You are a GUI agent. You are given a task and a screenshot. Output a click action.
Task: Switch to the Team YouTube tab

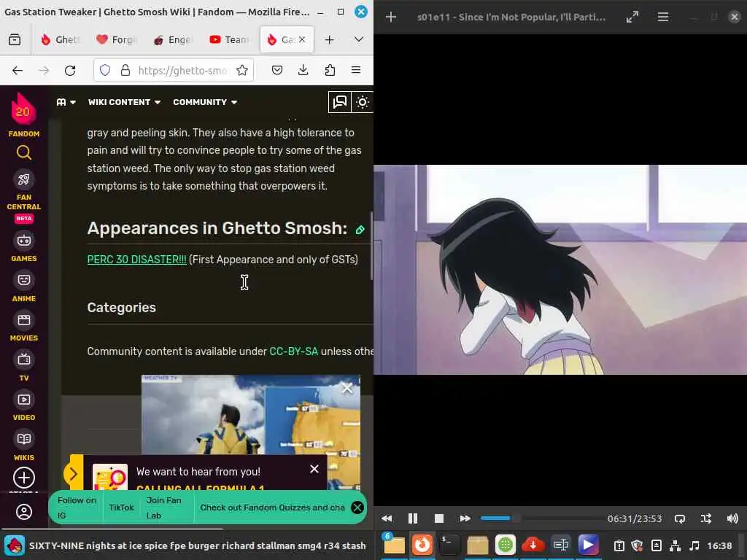coord(229,39)
